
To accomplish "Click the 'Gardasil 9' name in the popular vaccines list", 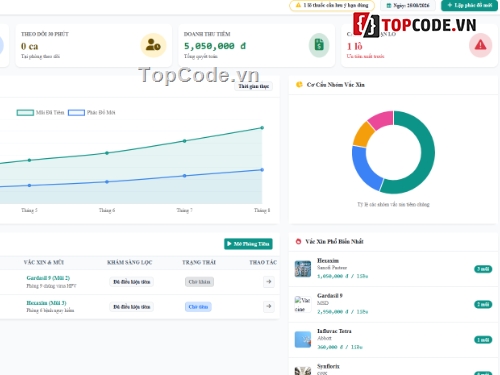I will pyautogui.click(x=330, y=296).
